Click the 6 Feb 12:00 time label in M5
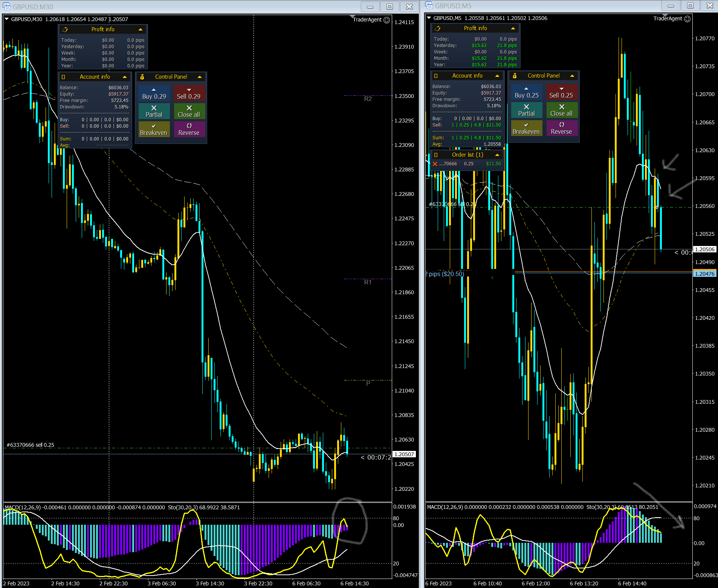This screenshot has width=718, height=588. (x=536, y=583)
